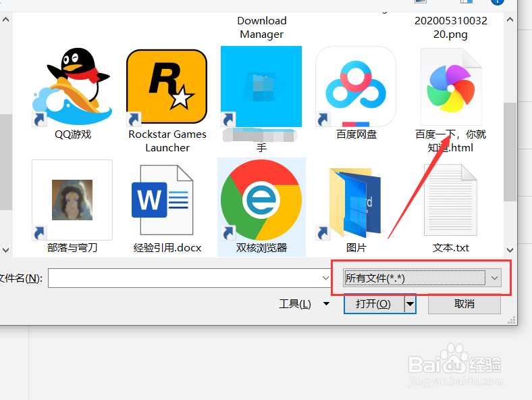
Task: Click the Download Manager label
Action: [261, 28]
